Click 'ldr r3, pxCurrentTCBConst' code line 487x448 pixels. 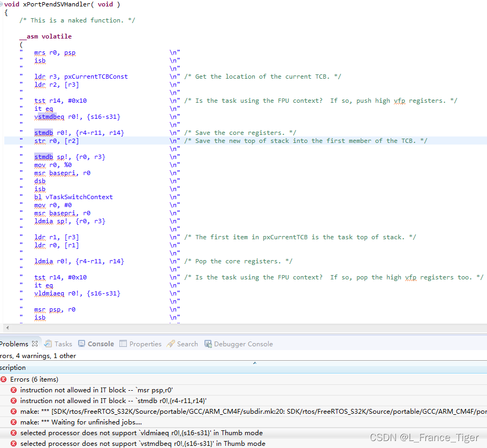[x=81, y=77]
